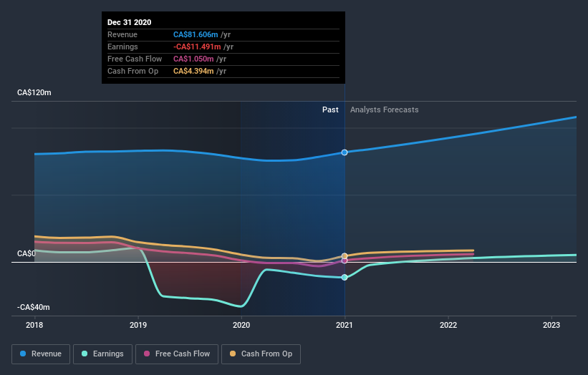Viewport: 588px width, 375px height.
Task: Click the CA$1.050m free cash flow value
Action: tap(193, 59)
